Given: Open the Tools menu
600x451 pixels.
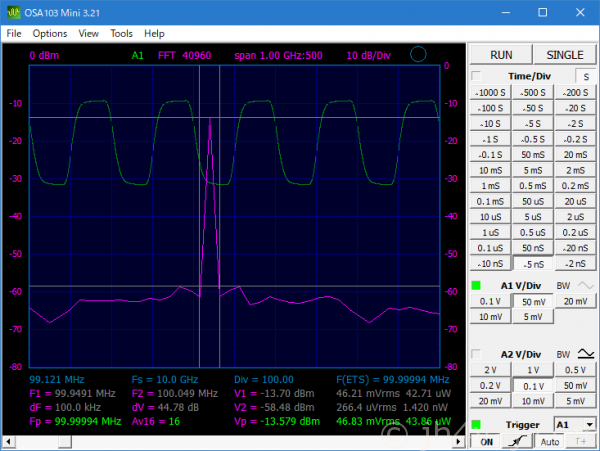Looking at the screenshot, I should (121, 34).
